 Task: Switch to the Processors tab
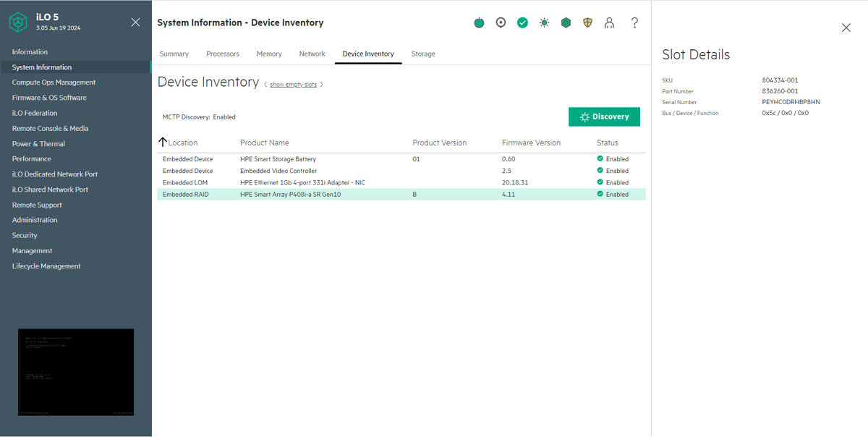(x=223, y=54)
